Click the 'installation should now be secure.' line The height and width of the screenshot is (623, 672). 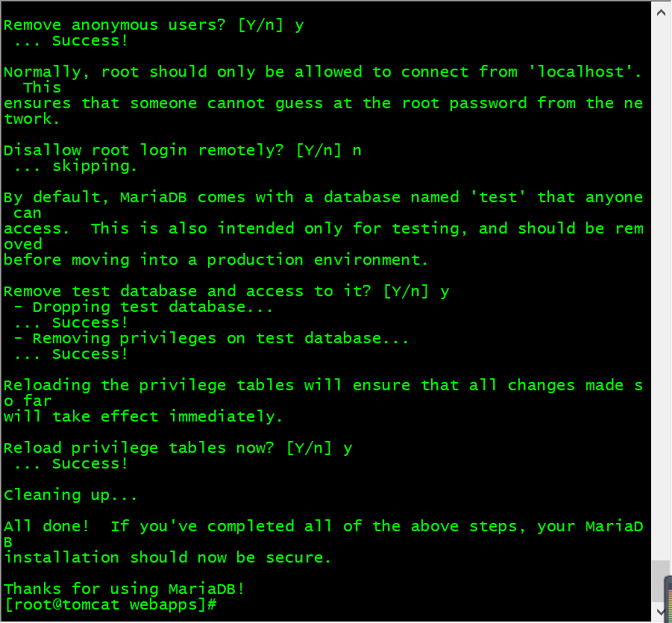pyautogui.click(x=168, y=557)
